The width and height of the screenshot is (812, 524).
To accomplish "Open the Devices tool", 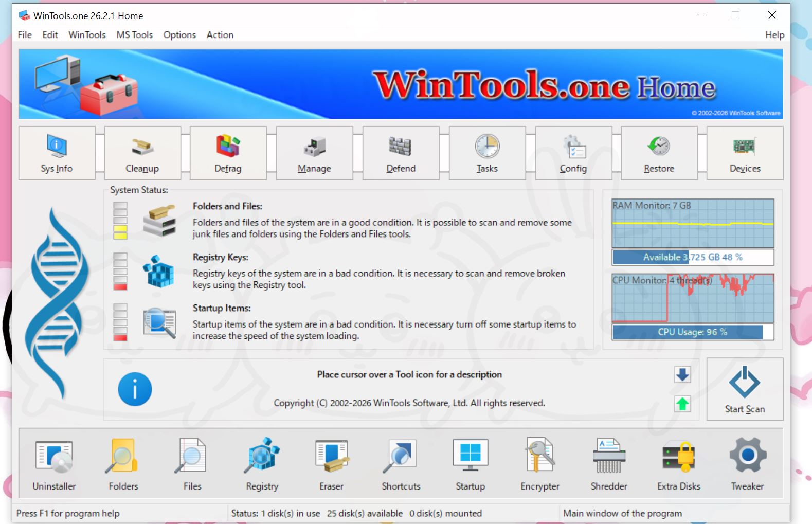I will [x=745, y=153].
